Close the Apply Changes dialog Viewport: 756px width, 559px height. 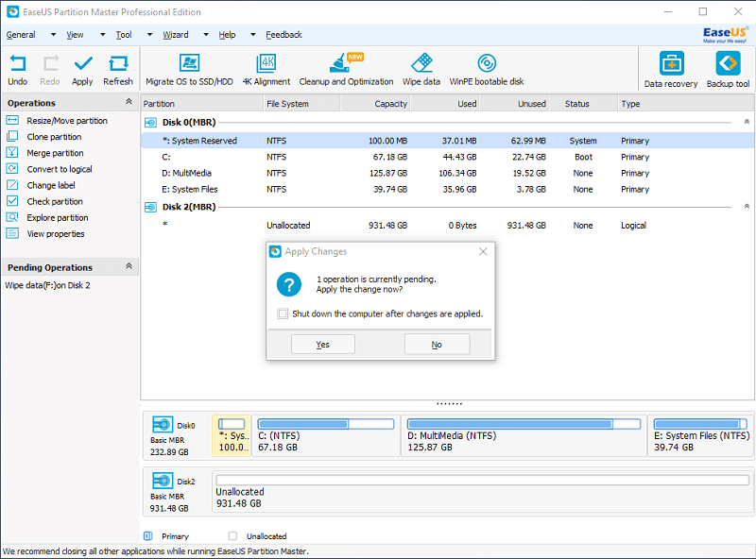483,251
